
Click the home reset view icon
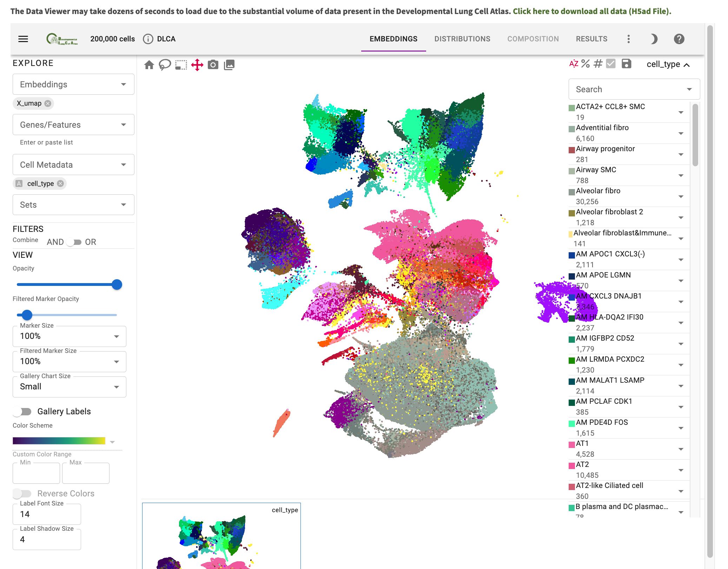click(x=149, y=65)
